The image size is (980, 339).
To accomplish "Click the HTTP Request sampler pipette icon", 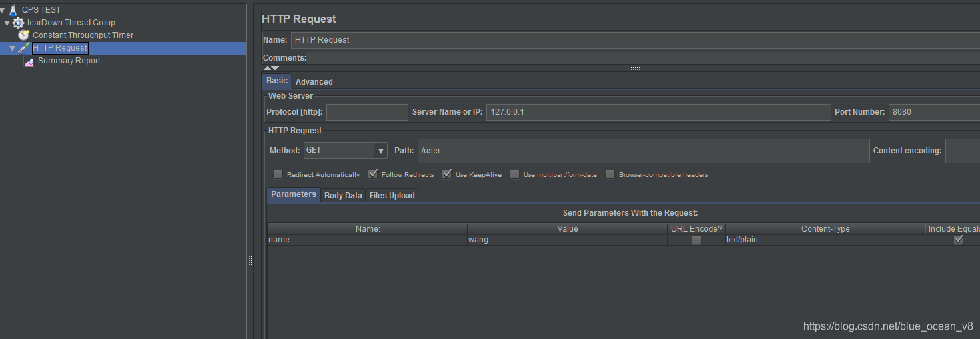I will (24, 48).
